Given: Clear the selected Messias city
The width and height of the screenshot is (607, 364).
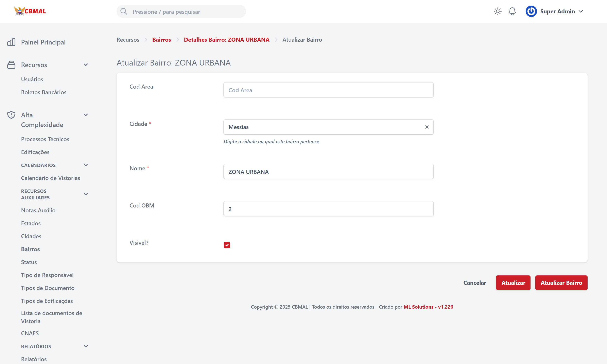Looking at the screenshot, I should click(x=427, y=127).
